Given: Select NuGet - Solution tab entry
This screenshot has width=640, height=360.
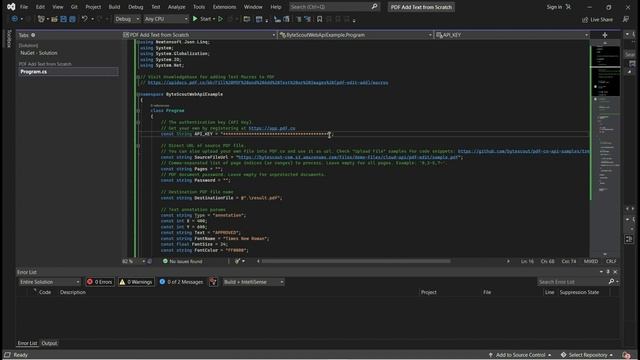Looking at the screenshot, I should pyautogui.click(x=39, y=53).
